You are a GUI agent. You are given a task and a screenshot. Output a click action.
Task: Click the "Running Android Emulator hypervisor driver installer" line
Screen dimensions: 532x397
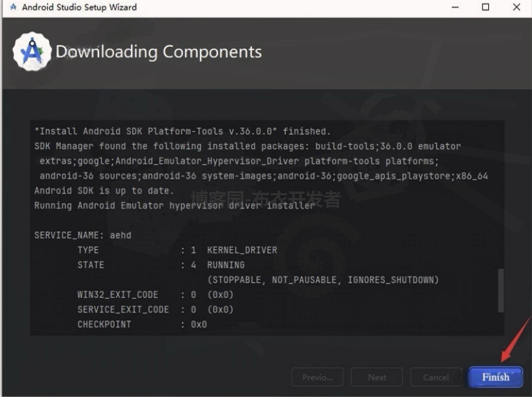[x=174, y=205]
